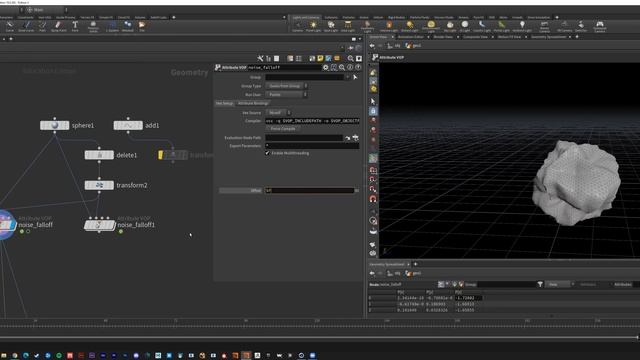The height and width of the screenshot is (360, 640).
Task: Open the Run Over dropdown
Action: click(287, 95)
